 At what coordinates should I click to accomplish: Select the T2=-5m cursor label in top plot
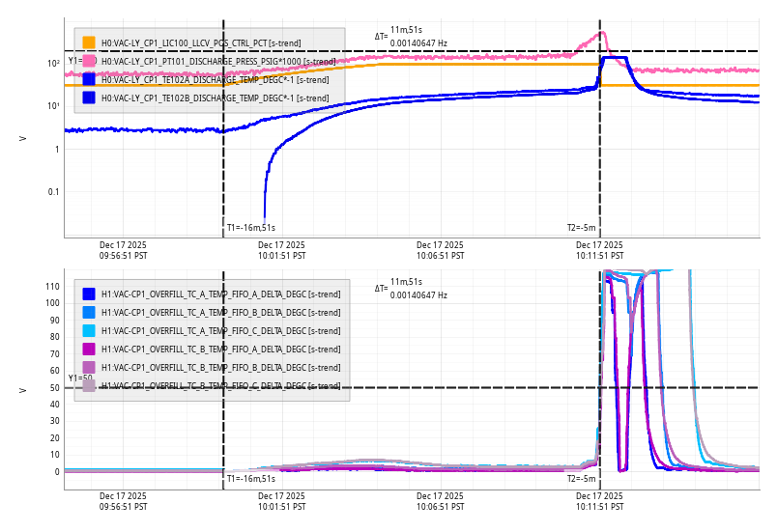tap(582, 228)
